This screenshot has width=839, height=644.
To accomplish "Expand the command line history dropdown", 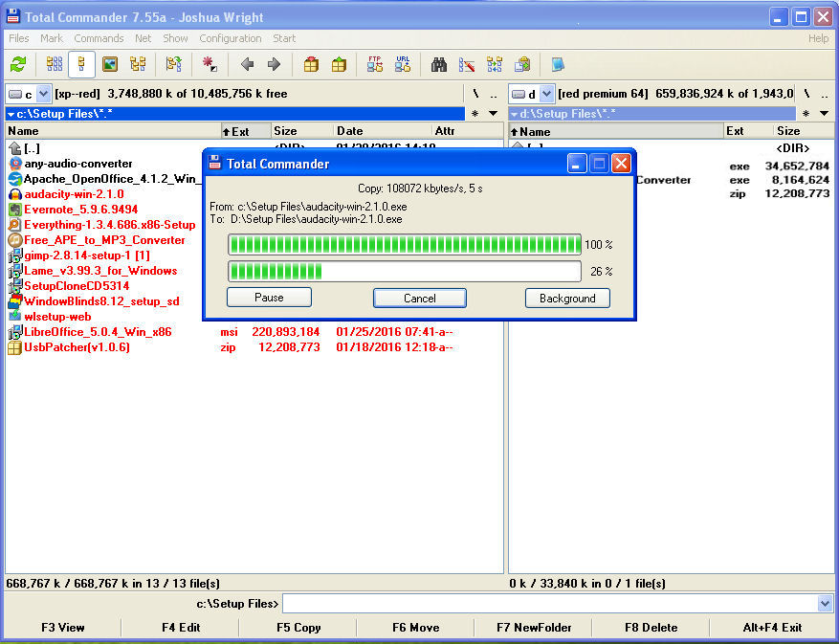I will 825,603.
